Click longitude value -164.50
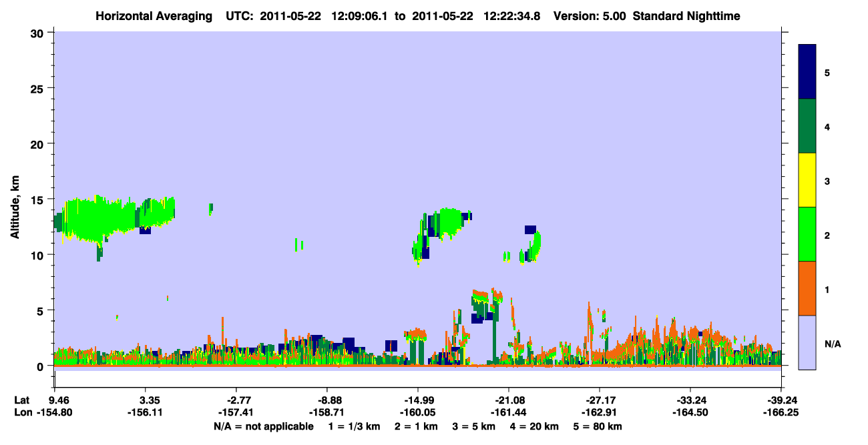868x445 pixels. pyautogui.click(x=690, y=412)
